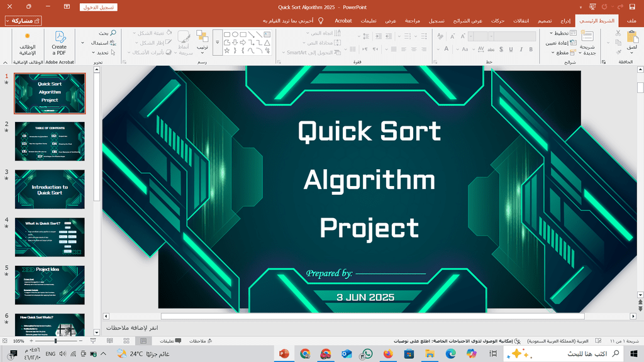
Task: Open the Find (بحث) search tool
Action: [108, 33]
